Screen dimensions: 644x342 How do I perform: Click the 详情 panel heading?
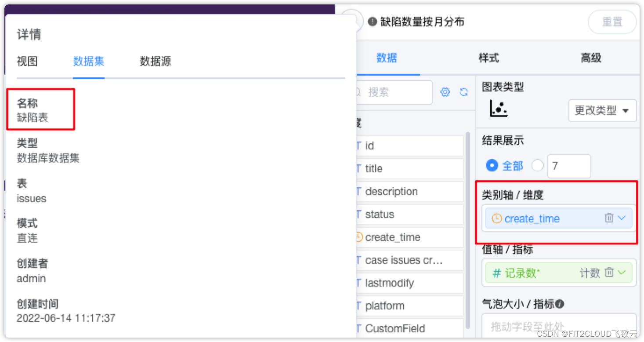click(29, 35)
